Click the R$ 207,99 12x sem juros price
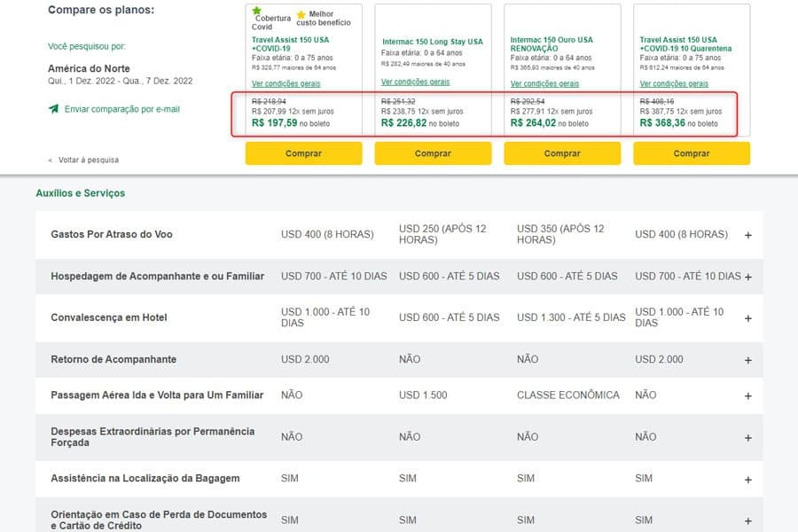 click(293, 112)
